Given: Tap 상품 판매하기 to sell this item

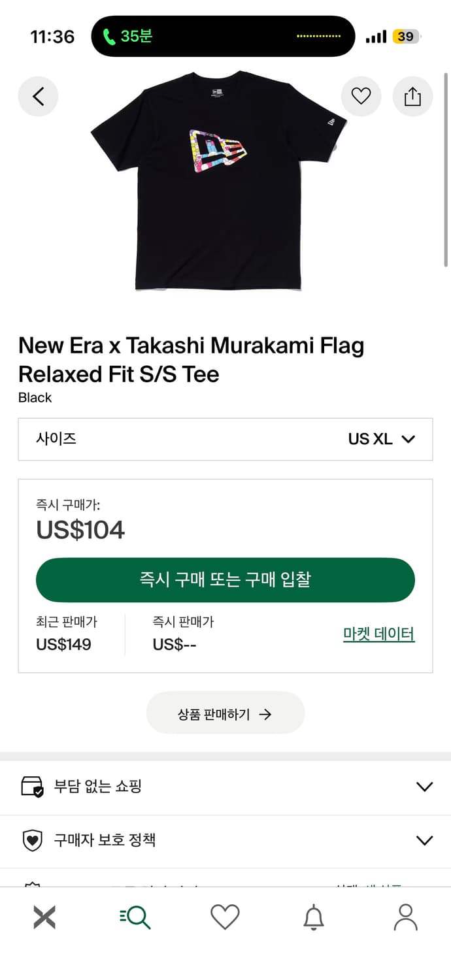Looking at the screenshot, I should pos(225,713).
